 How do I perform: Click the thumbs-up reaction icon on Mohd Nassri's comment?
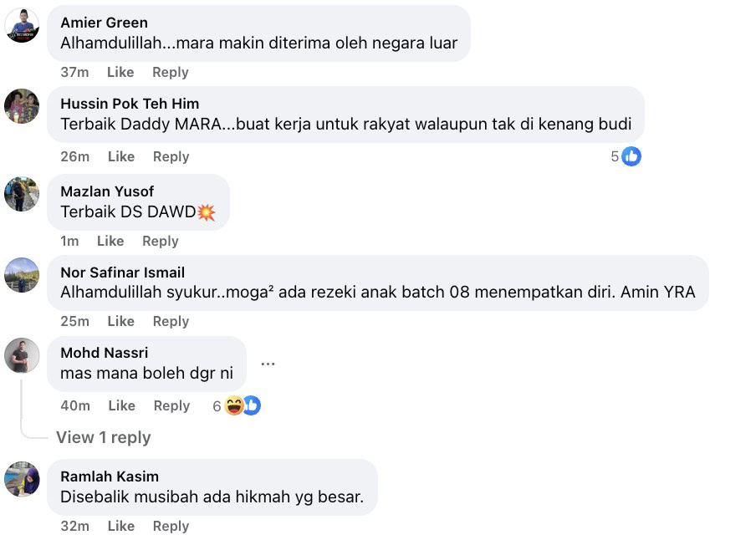pos(252,405)
